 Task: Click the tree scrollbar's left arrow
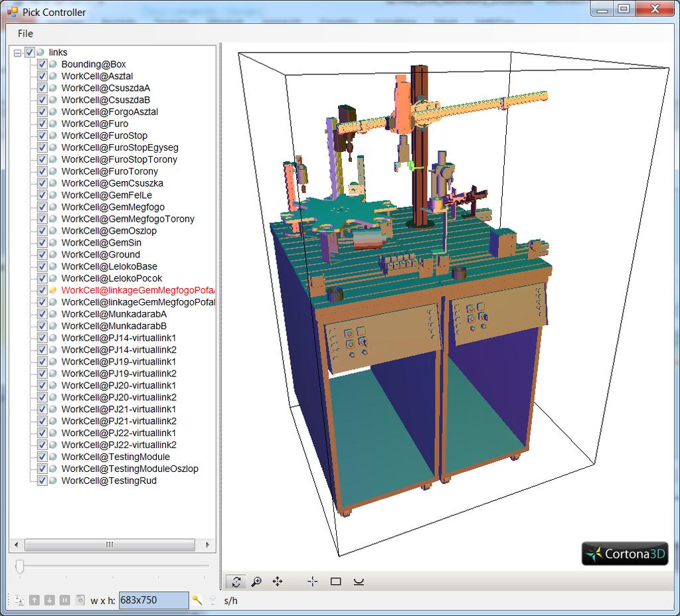17,544
